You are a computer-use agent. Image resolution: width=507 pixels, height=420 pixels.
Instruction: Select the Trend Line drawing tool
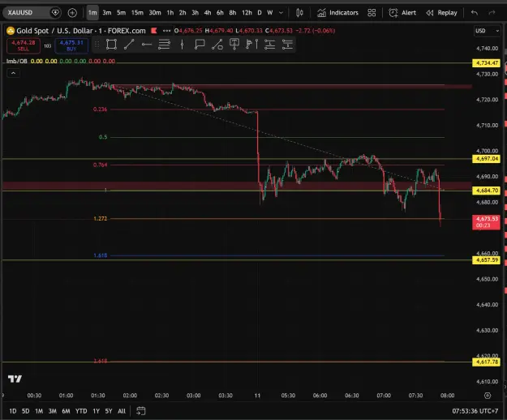(x=129, y=45)
